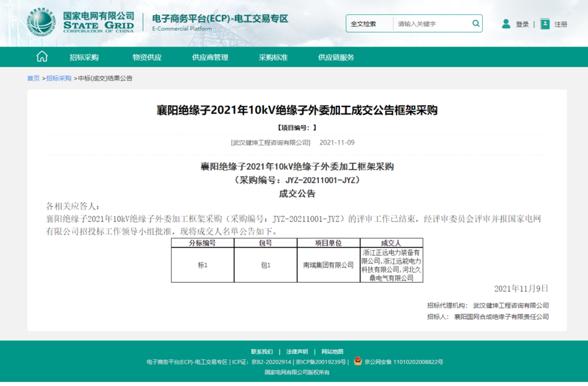Go to 招标采购 breadcrumb link

point(59,79)
